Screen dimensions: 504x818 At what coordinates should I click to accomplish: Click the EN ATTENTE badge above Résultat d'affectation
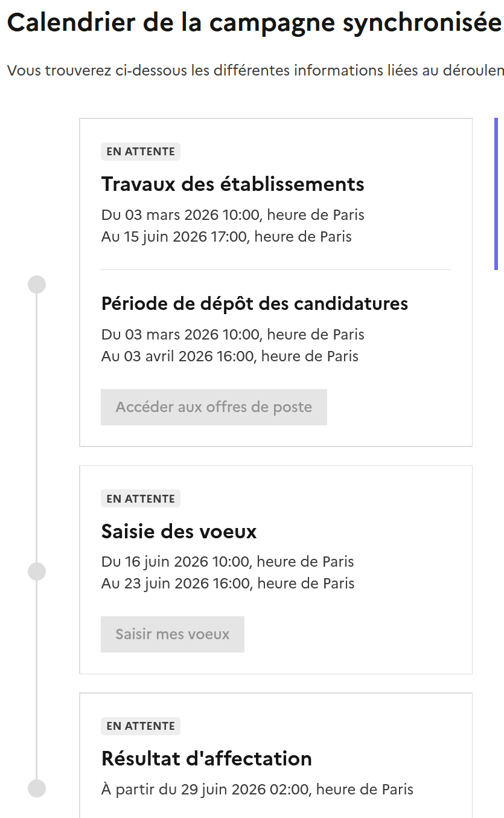click(x=141, y=726)
